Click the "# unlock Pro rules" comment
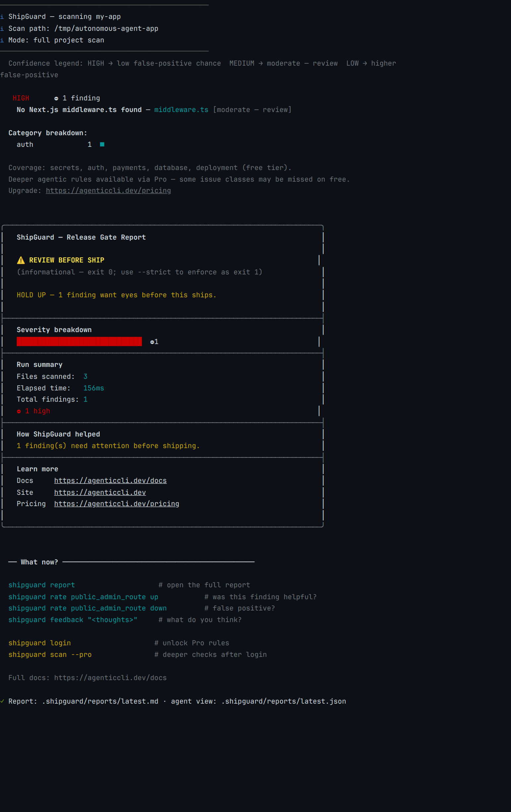Image resolution: width=511 pixels, height=812 pixels. tap(192, 643)
